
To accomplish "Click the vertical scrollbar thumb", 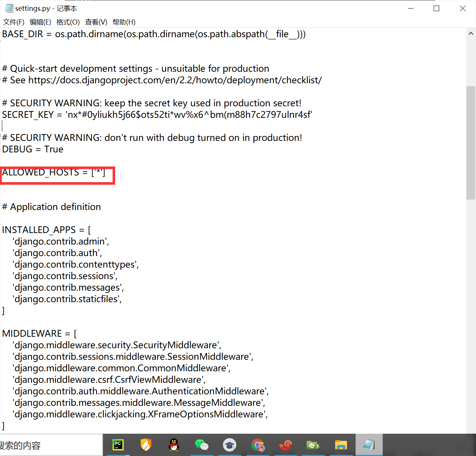I will click(471, 143).
